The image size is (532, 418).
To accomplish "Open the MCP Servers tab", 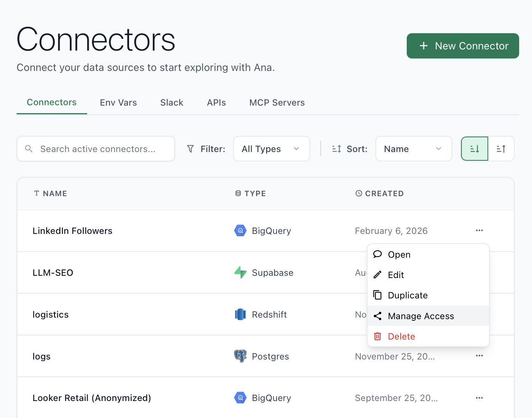I will [277, 103].
